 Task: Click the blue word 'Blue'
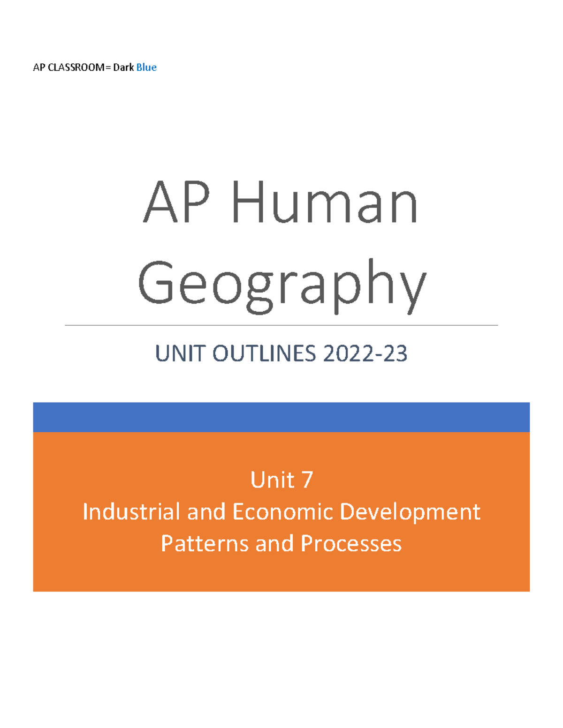tap(146, 68)
